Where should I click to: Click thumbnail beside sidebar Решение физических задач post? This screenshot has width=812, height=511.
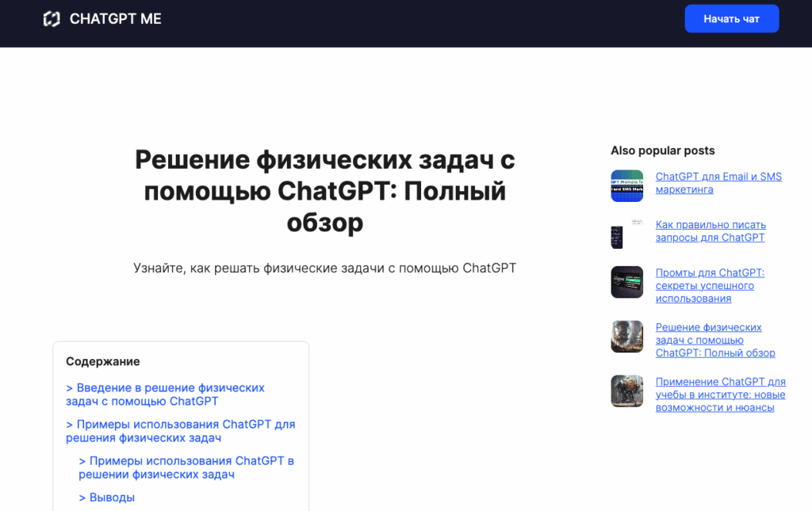point(626,336)
